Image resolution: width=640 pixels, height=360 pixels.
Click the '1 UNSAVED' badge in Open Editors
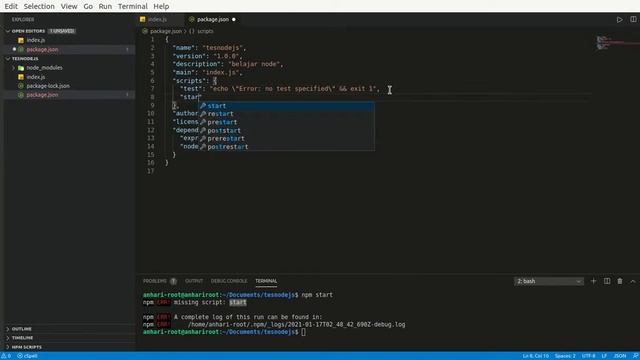62,31
